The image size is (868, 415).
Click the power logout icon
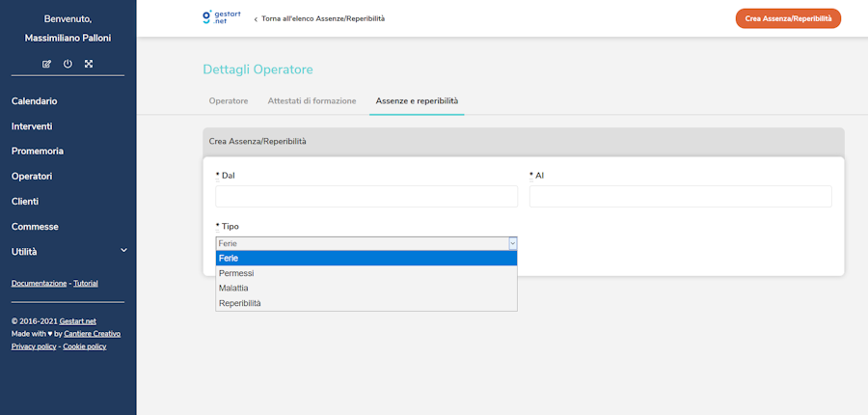point(68,64)
